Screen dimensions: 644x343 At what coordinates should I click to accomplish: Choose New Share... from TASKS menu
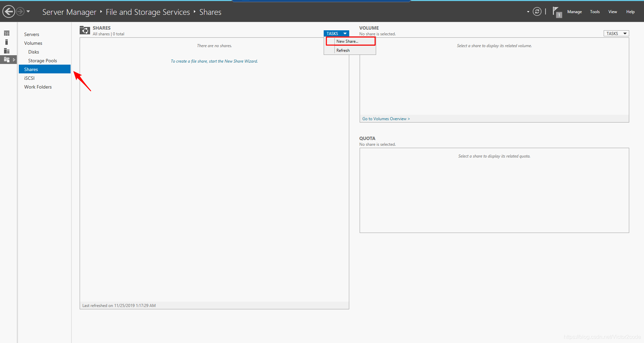tap(350, 41)
